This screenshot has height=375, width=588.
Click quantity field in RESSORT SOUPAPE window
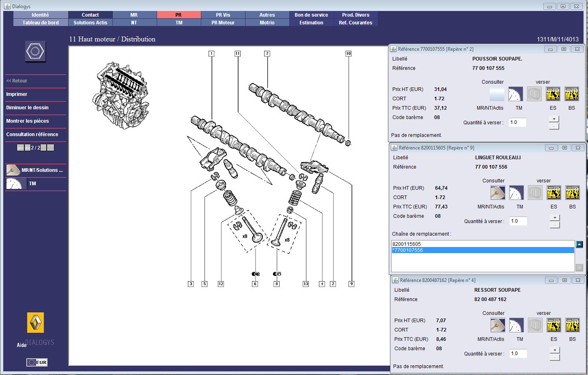518,353
